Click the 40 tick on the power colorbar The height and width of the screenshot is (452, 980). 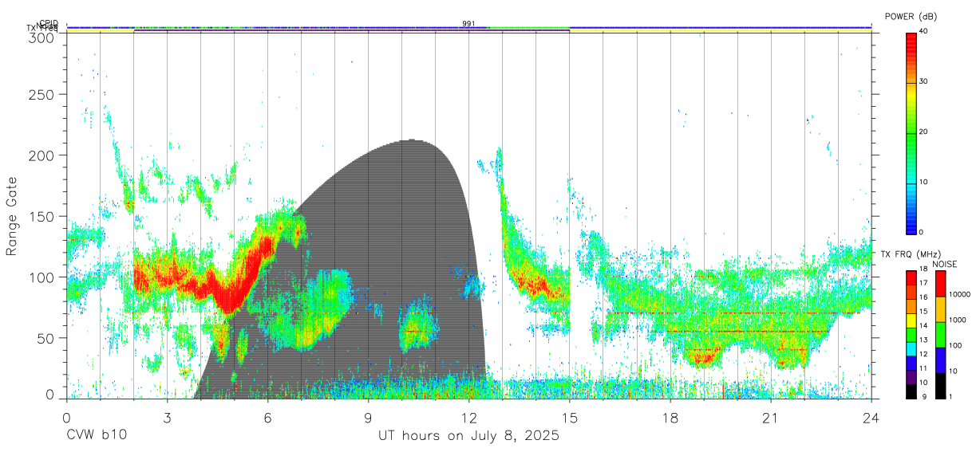[x=924, y=31]
